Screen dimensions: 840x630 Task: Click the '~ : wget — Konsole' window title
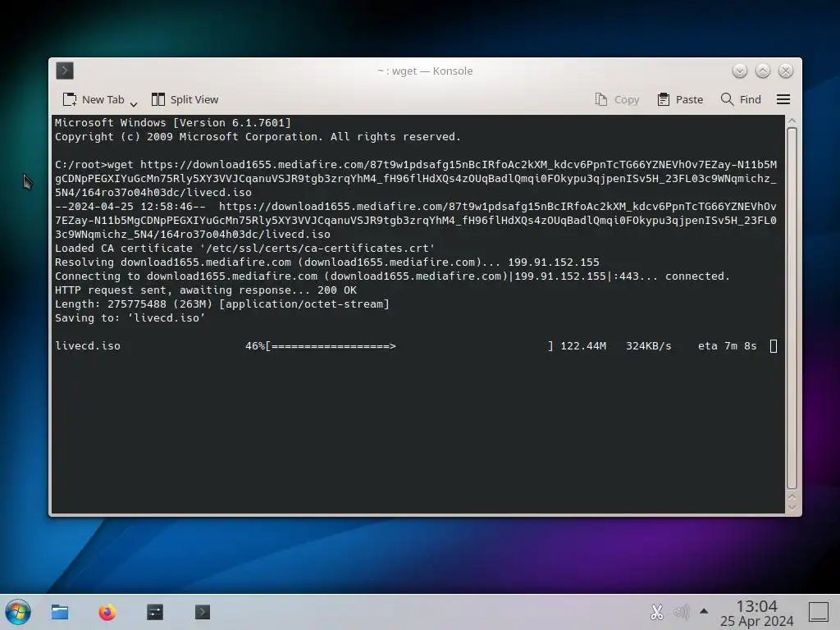coord(425,71)
